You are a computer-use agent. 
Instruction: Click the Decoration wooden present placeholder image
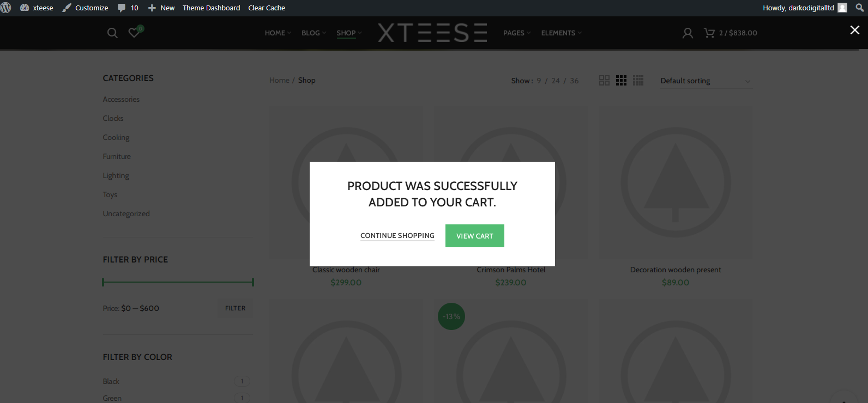[676, 182]
